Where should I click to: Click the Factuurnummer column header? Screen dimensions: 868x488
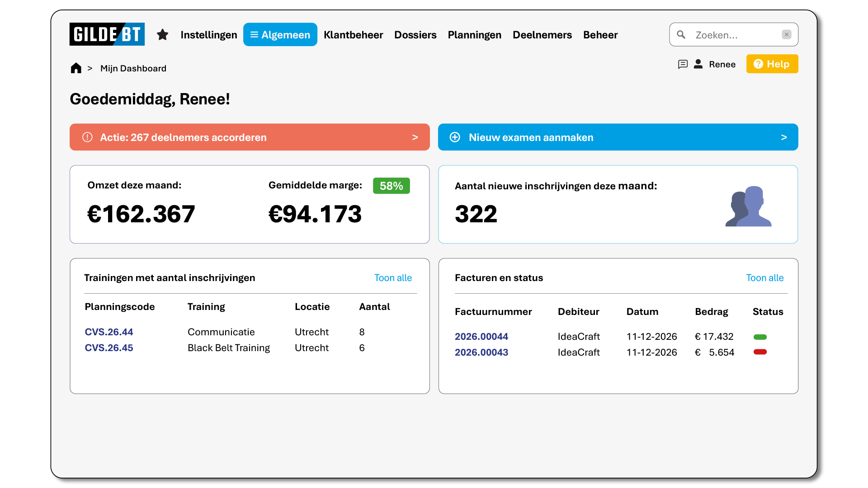pos(493,312)
